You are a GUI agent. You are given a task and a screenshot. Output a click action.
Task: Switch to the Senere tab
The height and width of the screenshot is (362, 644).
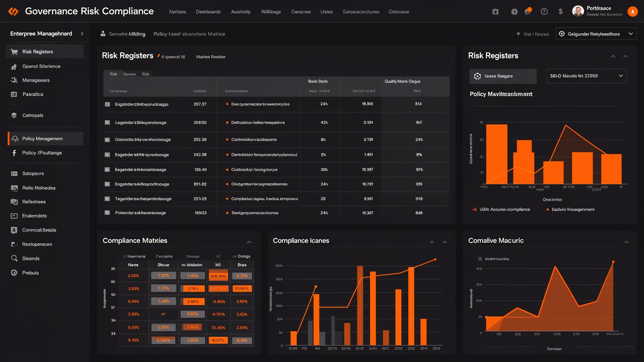point(129,74)
